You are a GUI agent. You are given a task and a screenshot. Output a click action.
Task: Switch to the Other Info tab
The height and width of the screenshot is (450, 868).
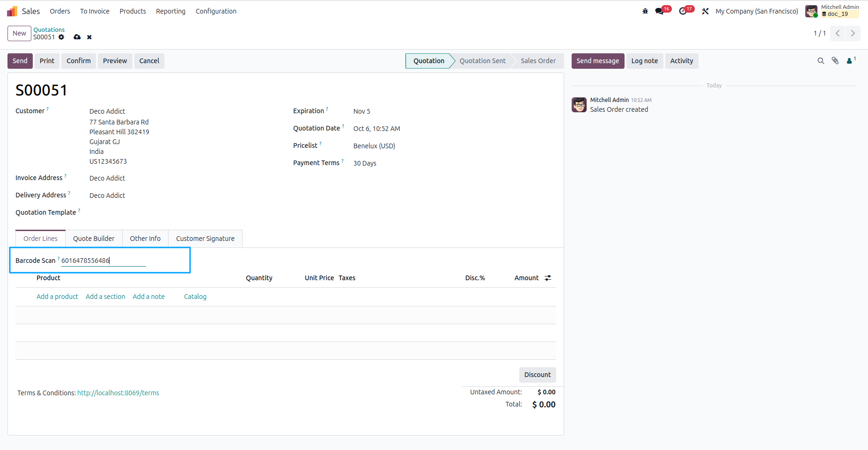(x=145, y=239)
